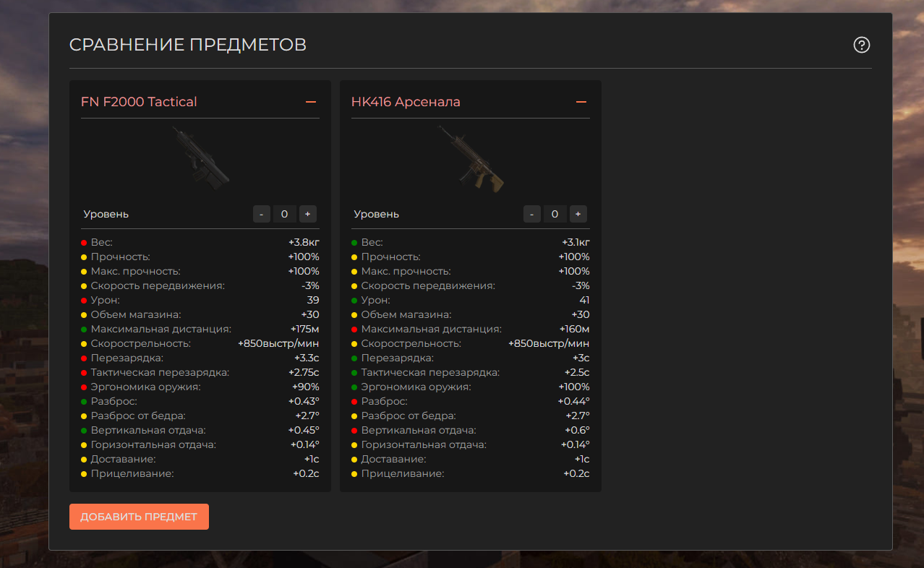Click FN F2000 damage value 39
This screenshot has height=568, width=924.
pos(313,300)
